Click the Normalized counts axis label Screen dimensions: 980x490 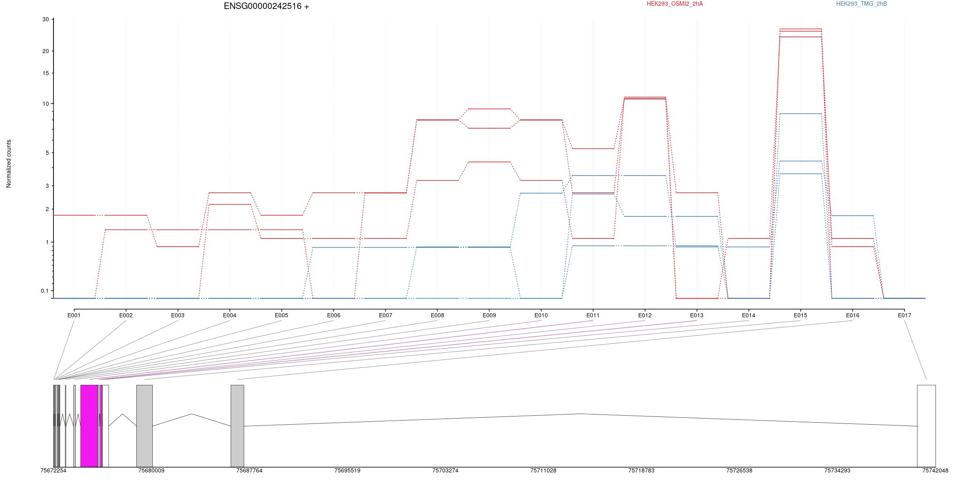coord(9,164)
